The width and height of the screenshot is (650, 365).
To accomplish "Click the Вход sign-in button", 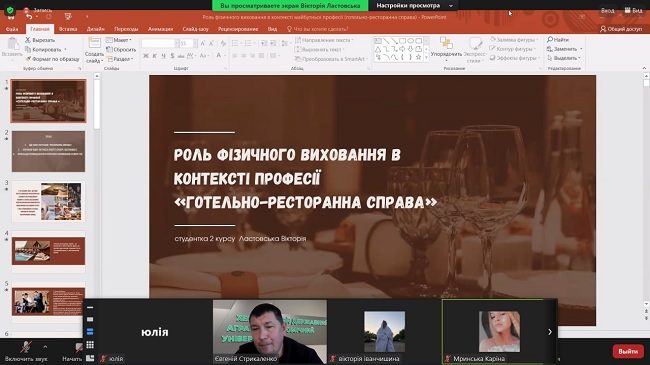I will coord(608,10).
